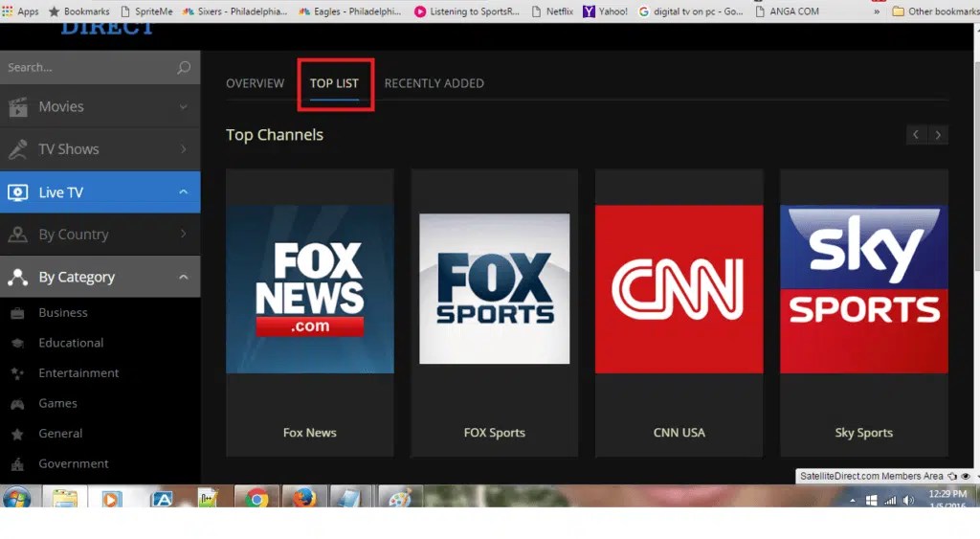Click the CNN USA channel title

(679, 433)
